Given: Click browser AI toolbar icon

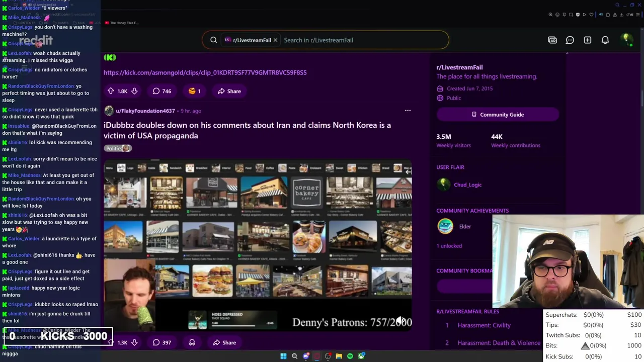Looking at the screenshot, I should coord(631,15).
